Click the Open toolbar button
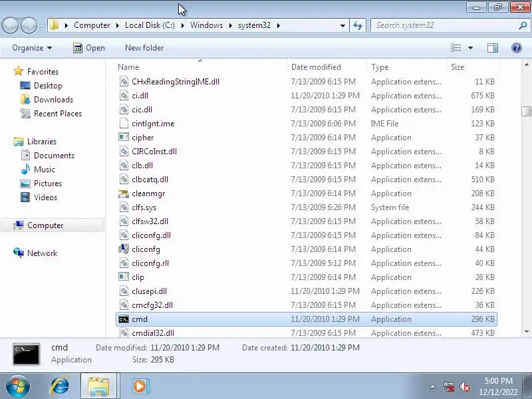The height and width of the screenshot is (399, 532). point(89,48)
